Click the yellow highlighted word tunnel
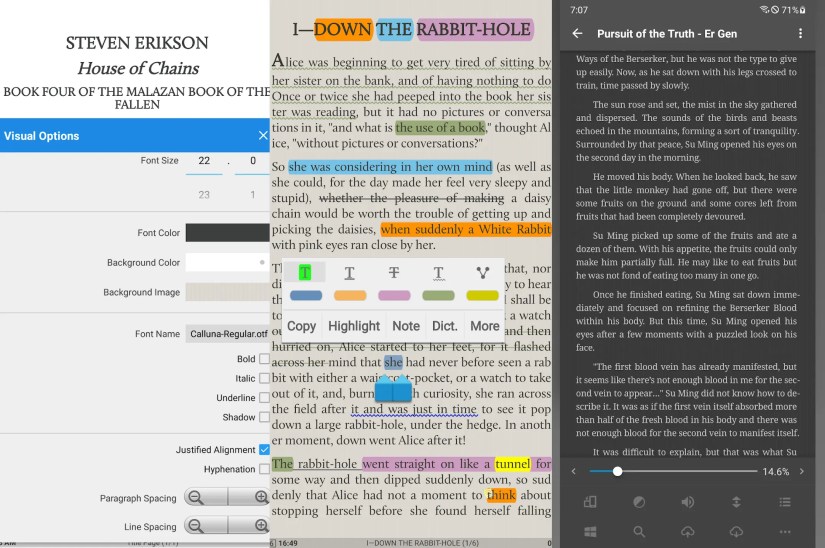Image resolution: width=825 pixels, height=548 pixels. (x=512, y=464)
